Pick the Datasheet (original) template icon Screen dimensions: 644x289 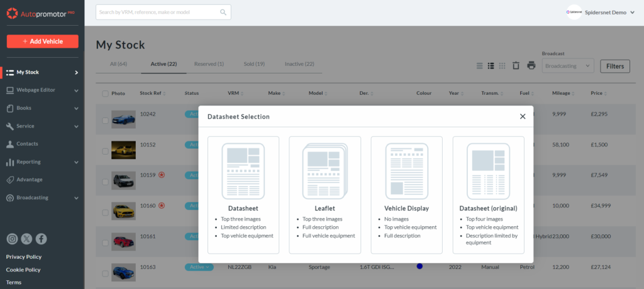(x=488, y=172)
